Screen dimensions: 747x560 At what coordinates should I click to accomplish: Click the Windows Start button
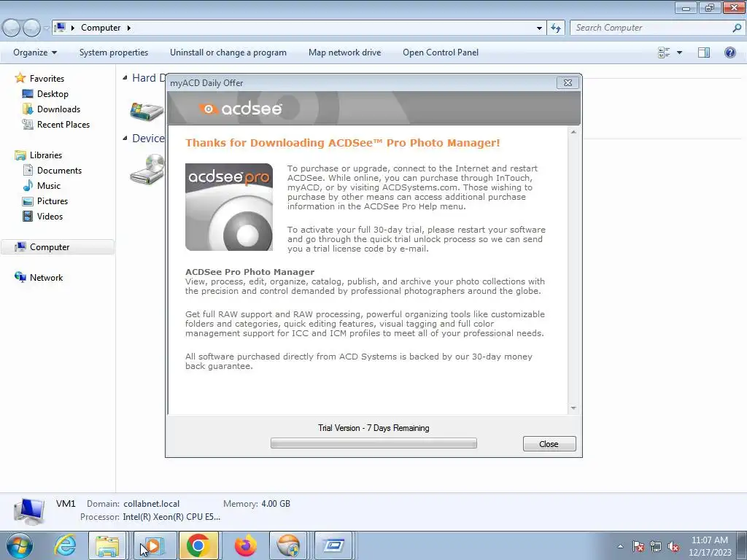(x=20, y=545)
